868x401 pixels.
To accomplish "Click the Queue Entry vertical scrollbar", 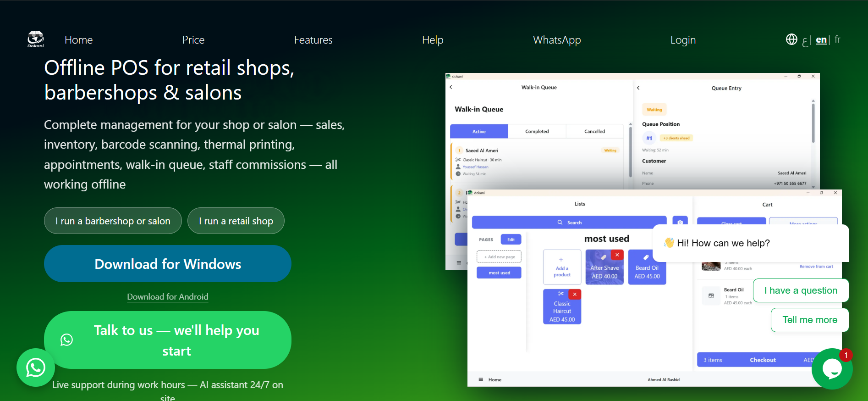I will click(813, 123).
